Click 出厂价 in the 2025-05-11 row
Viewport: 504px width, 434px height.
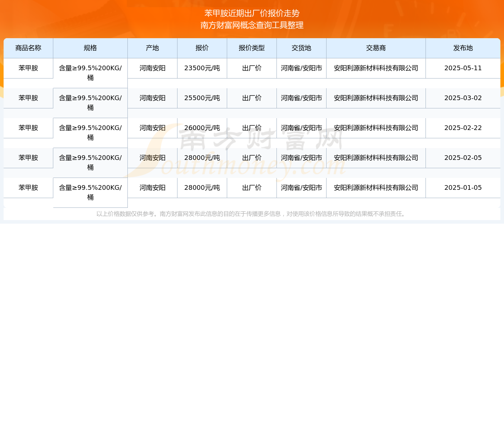[x=252, y=68]
